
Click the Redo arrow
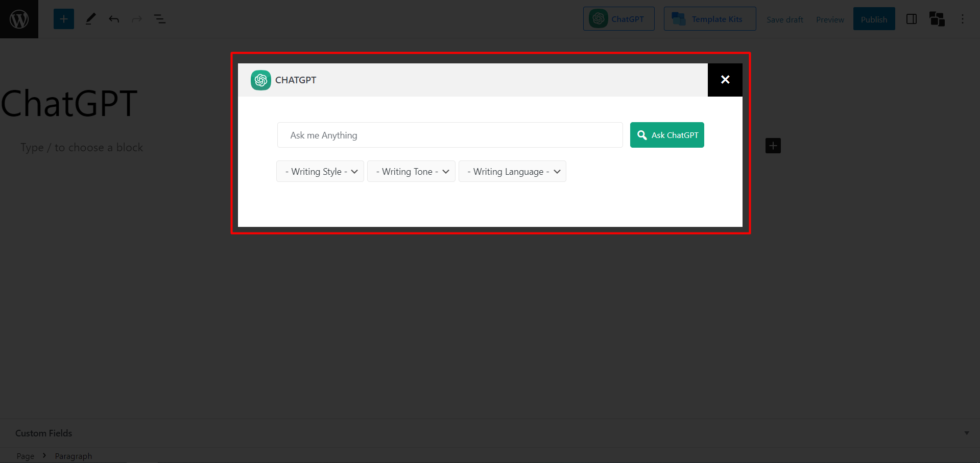click(x=136, y=18)
